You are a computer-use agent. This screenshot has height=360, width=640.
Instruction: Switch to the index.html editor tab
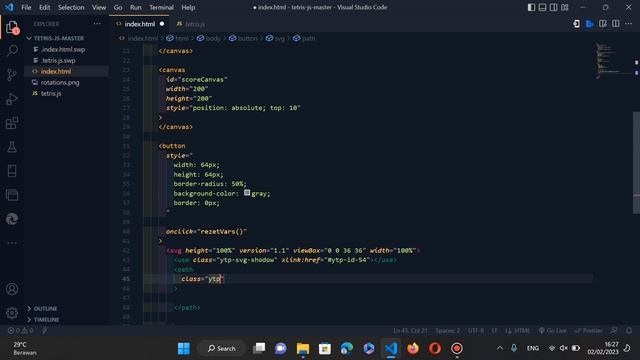coord(140,24)
